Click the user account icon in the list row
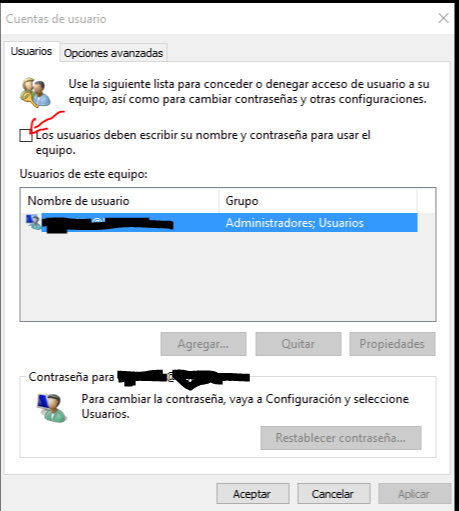This screenshot has width=459, height=511. (34, 222)
